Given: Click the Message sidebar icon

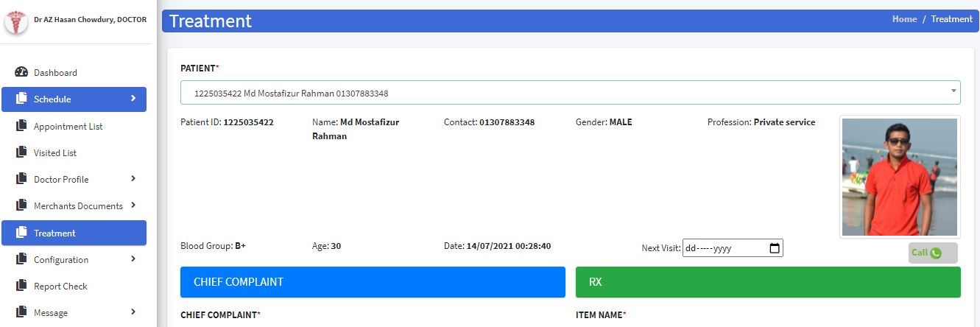Looking at the screenshot, I should (21, 312).
